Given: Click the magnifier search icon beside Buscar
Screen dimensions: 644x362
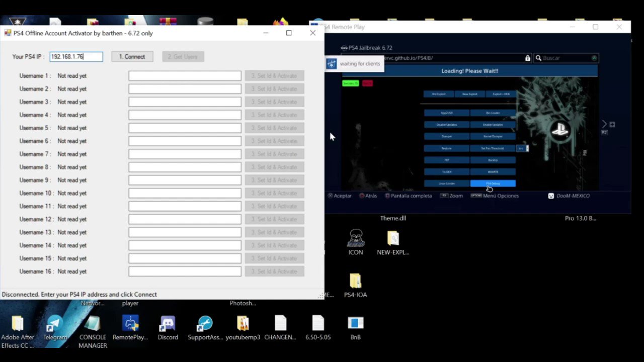Looking at the screenshot, I should [x=538, y=58].
